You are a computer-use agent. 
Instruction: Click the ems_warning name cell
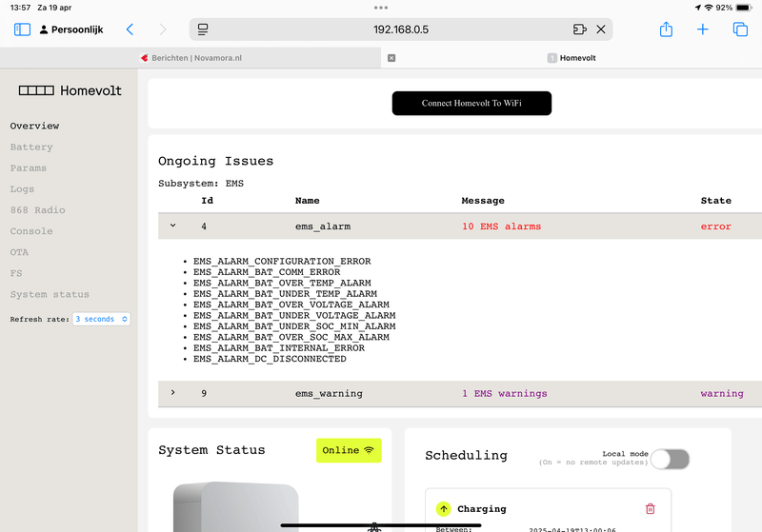click(329, 394)
